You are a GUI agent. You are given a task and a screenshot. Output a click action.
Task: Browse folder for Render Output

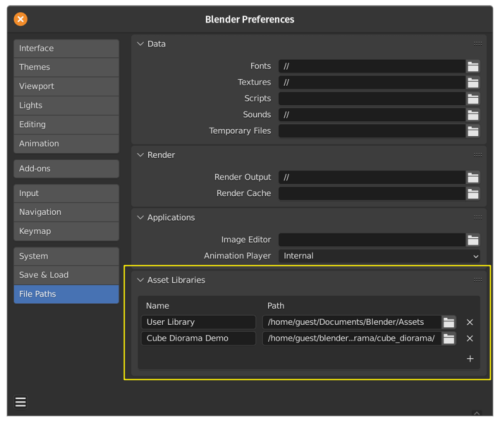pyautogui.click(x=473, y=177)
